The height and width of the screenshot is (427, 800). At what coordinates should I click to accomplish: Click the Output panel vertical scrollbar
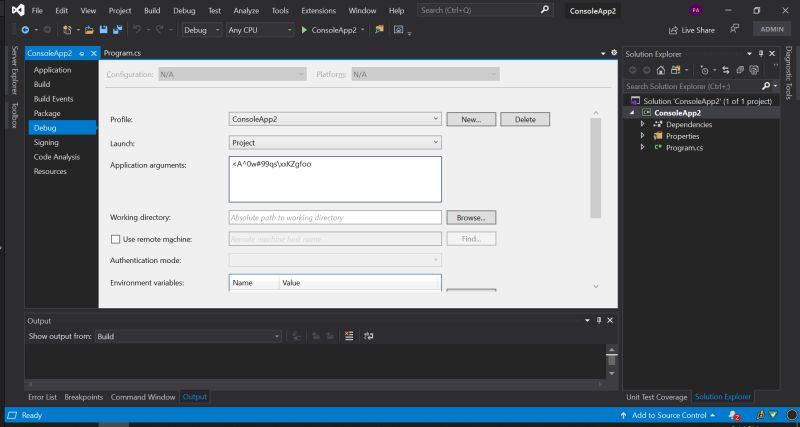(611, 362)
